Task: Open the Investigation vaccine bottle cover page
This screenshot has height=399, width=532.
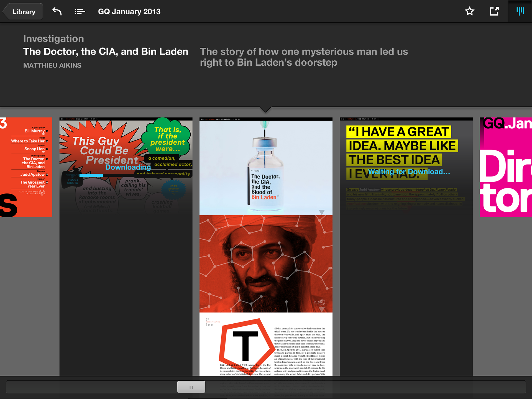Action: (266, 166)
